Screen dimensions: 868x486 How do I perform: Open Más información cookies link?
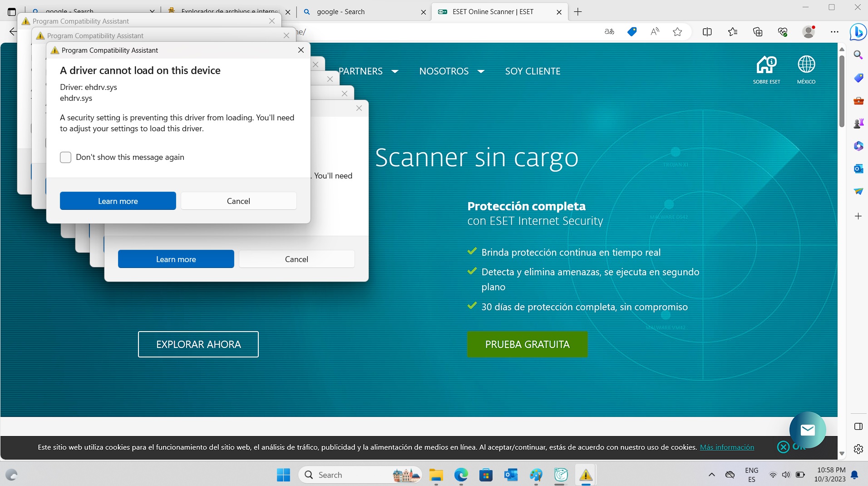pyautogui.click(x=727, y=447)
